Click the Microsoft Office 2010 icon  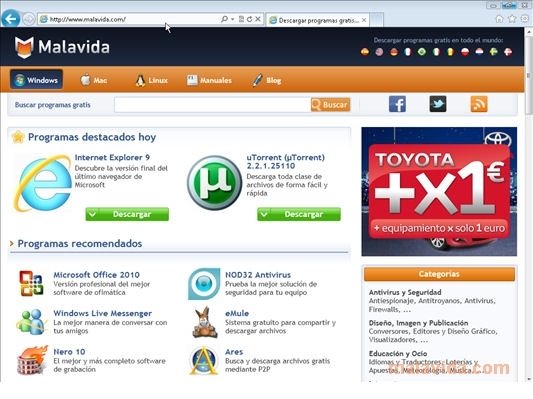31,283
